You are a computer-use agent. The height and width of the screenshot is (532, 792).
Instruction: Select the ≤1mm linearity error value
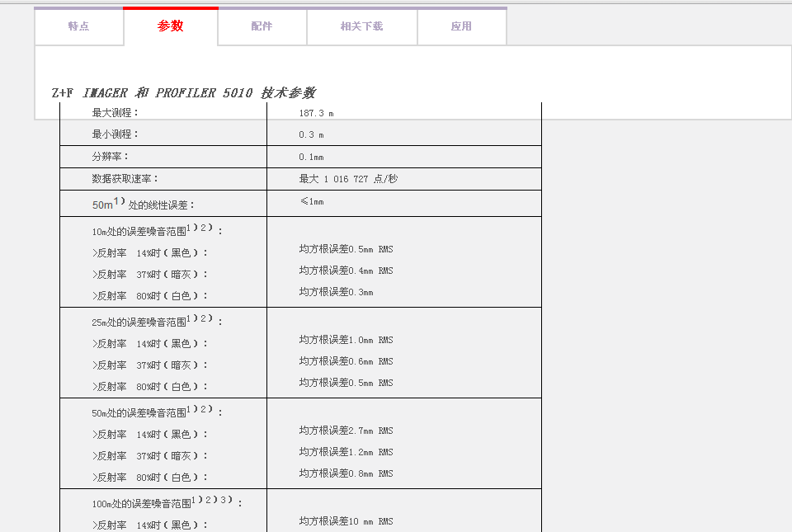[311, 202]
